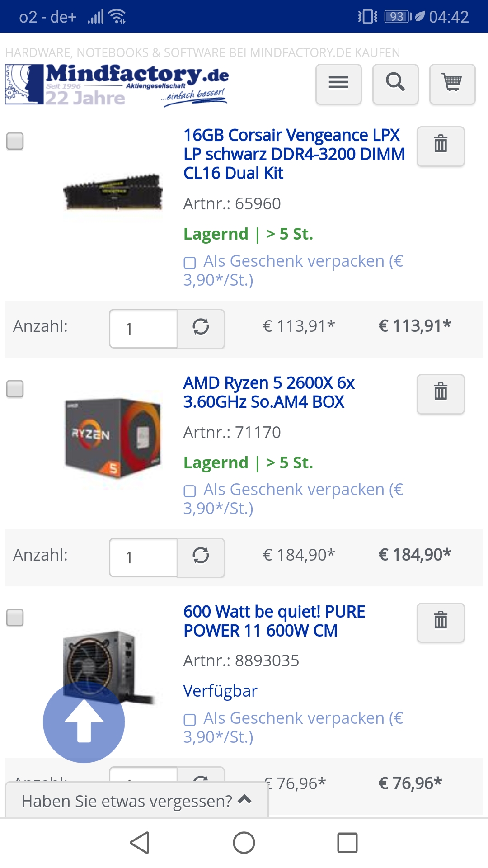
Task: Edit quantity field for Ryzen CPU
Action: (x=144, y=557)
